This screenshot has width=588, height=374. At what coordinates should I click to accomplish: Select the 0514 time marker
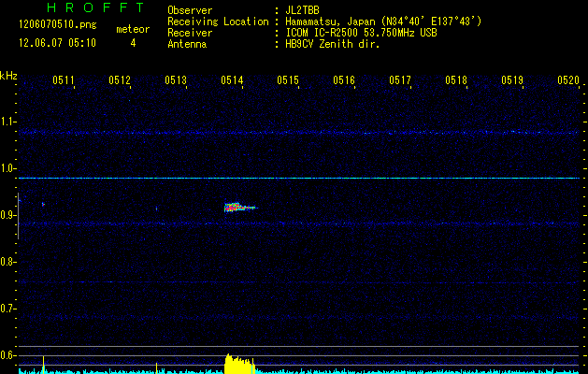pos(232,81)
